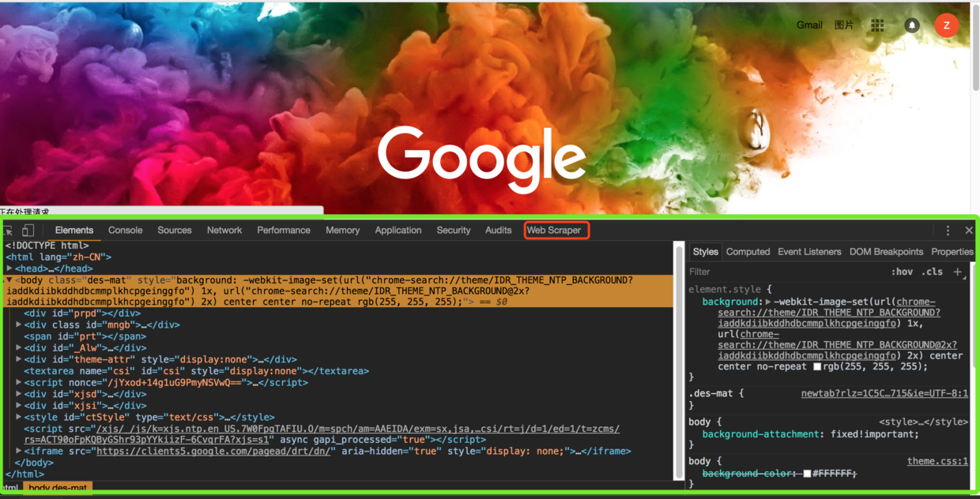980x499 pixels.
Task: Select the closing </body> tag row
Action: coord(34,463)
